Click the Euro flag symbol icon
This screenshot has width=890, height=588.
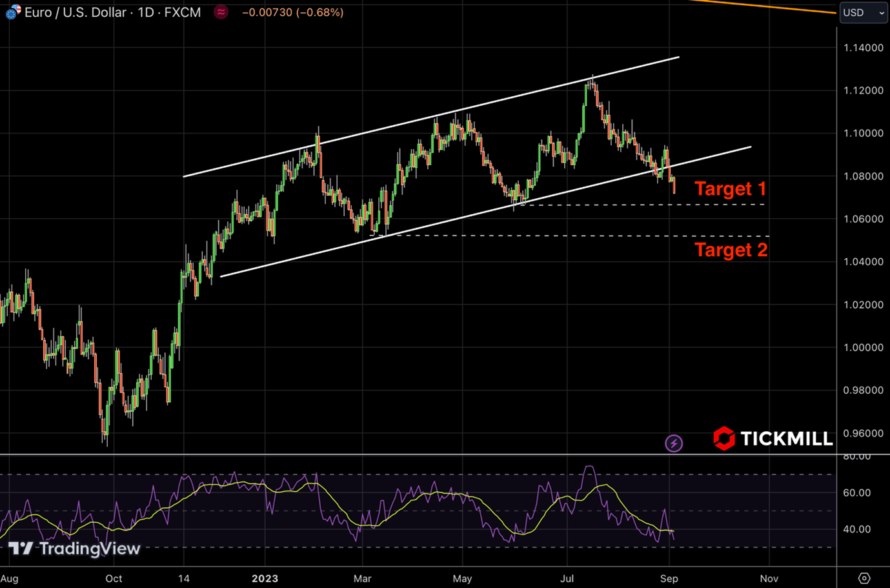(x=13, y=12)
